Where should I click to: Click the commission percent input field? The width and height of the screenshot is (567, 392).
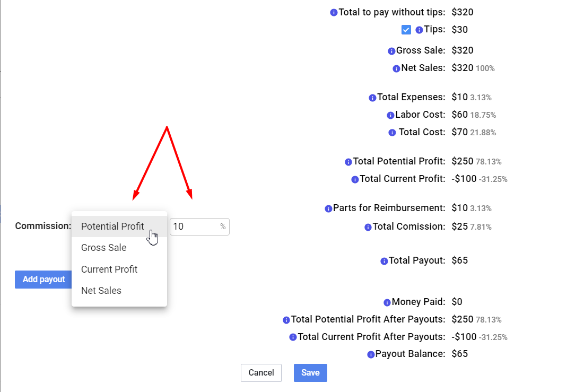tap(199, 227)
